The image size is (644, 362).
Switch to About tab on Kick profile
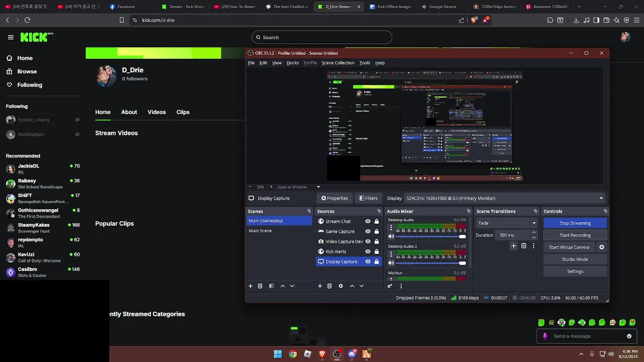[129, 112]
